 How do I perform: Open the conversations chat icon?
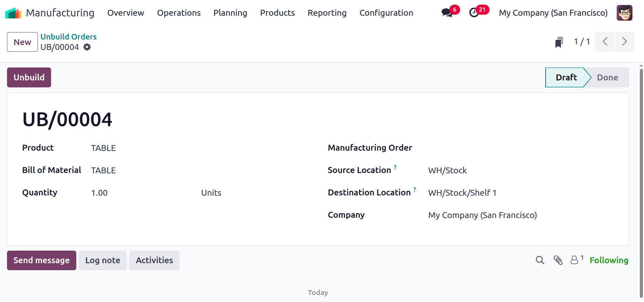pos(447,13)
